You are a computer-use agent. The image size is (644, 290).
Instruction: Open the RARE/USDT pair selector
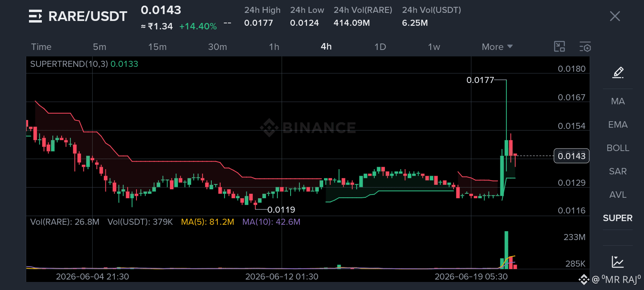point(88,16)
